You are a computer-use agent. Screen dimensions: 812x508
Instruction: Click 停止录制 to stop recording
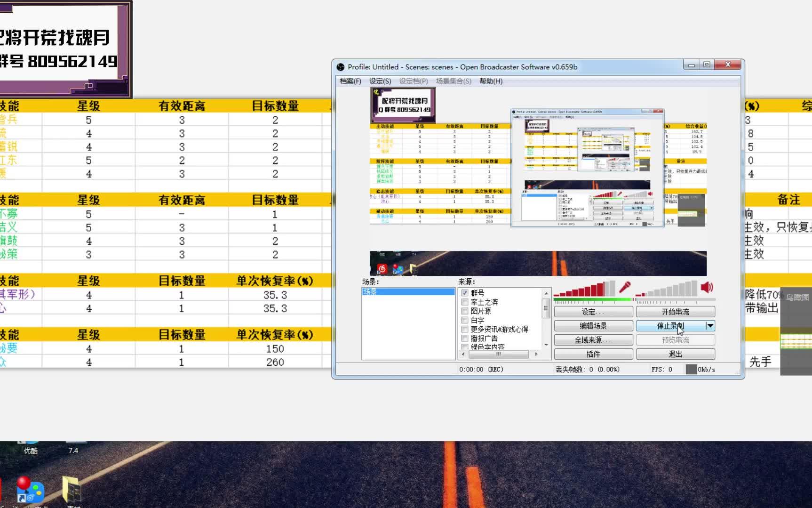point(671,326)
